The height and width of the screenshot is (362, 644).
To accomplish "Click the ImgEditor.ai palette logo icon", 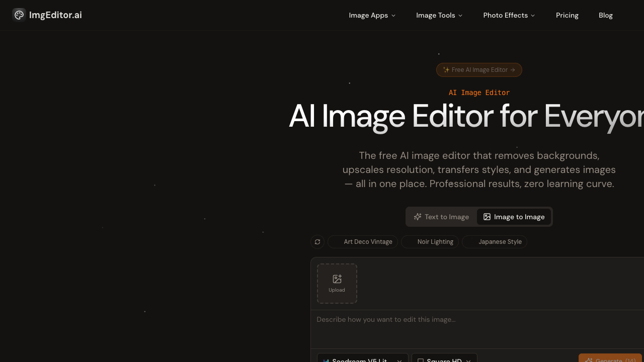I will [19, 15].
